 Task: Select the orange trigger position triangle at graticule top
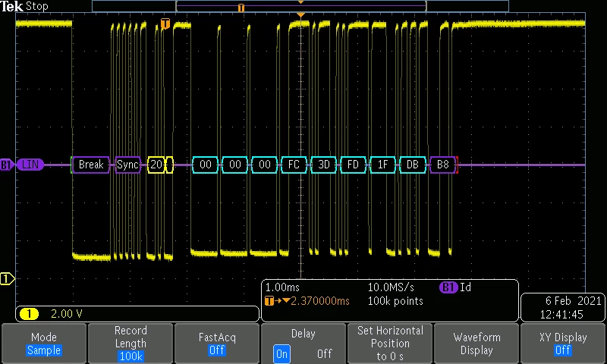(300, 14)
